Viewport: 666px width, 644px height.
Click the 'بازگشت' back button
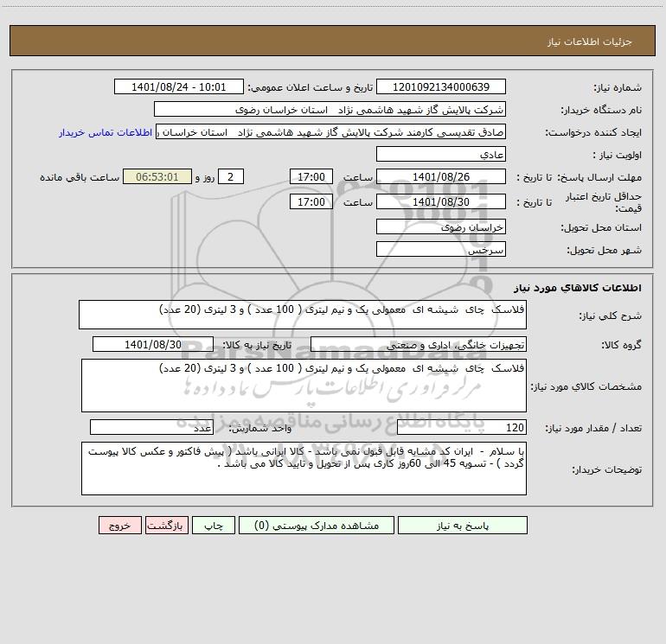(166, 525)
